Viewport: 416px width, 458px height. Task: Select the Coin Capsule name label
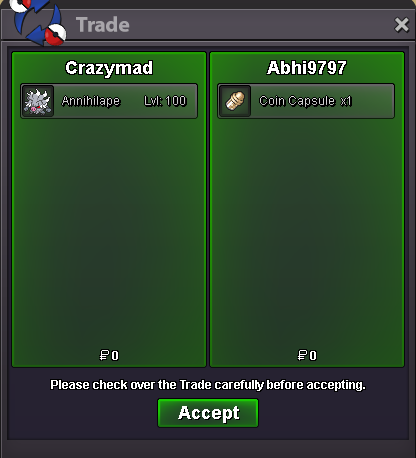click(x=297, y=101)
